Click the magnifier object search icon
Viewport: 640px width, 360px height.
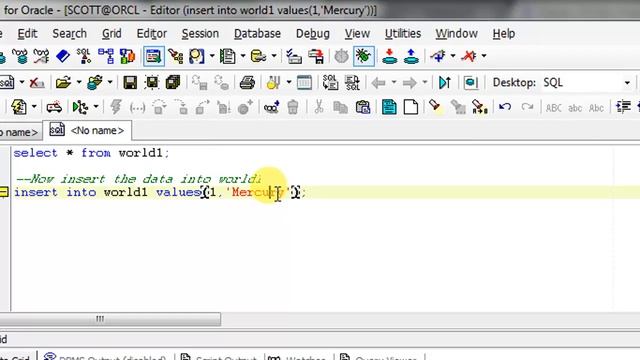196,56
